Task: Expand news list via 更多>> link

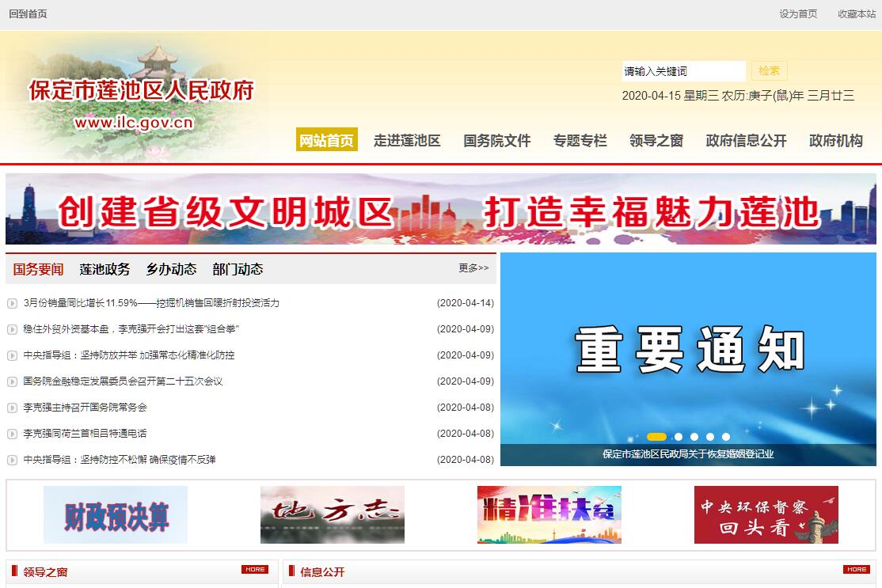Action: [473, 268]
